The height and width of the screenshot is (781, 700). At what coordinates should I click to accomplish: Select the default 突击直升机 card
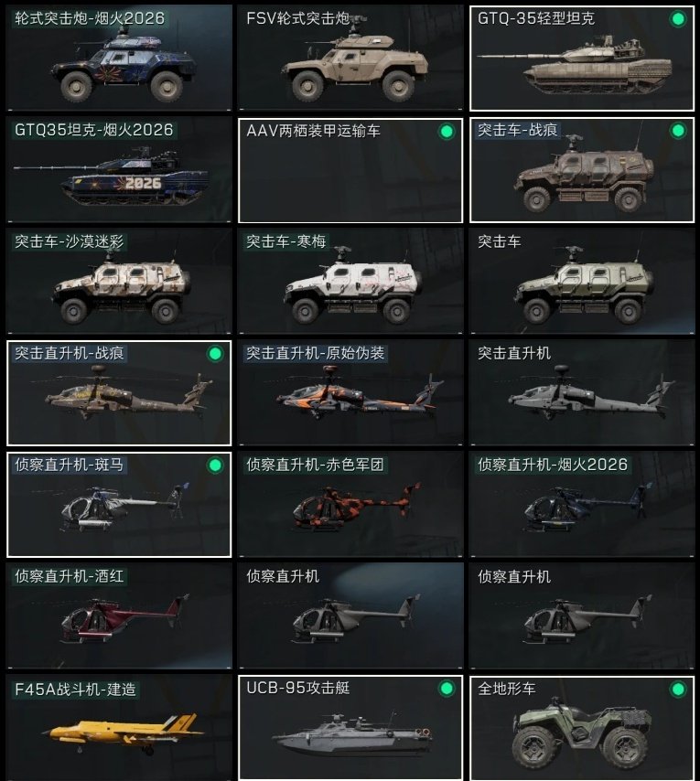[x=582, y=393]
